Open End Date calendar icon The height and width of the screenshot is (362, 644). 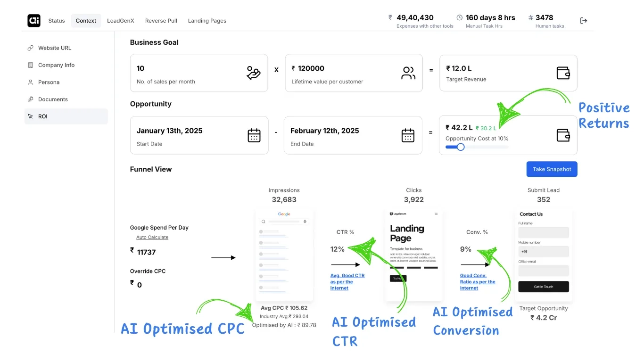(x=408, y=135)
